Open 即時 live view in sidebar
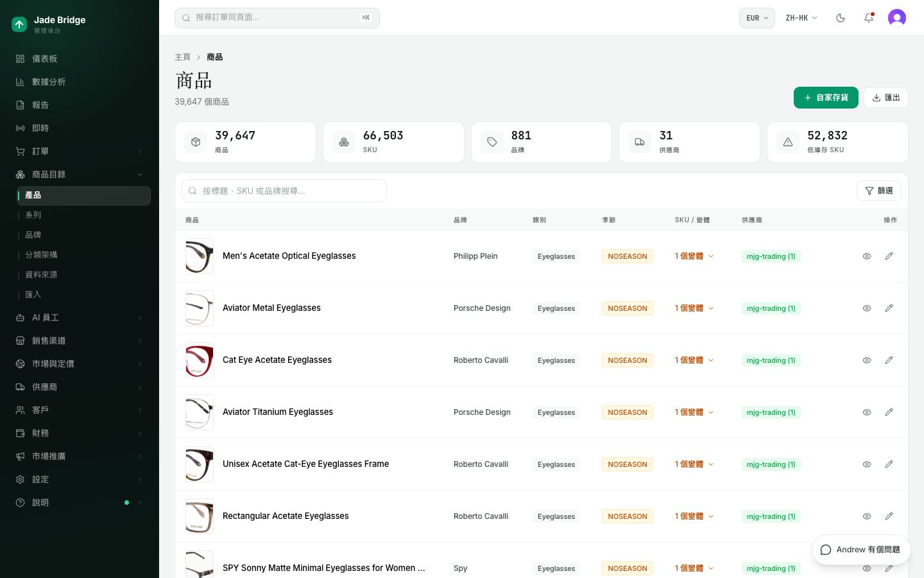Viewport: 924px width, 578px height. [x=80, y=128]
